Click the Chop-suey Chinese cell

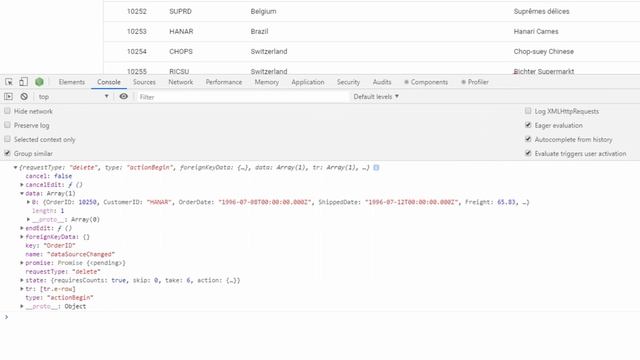click(544, 51)
